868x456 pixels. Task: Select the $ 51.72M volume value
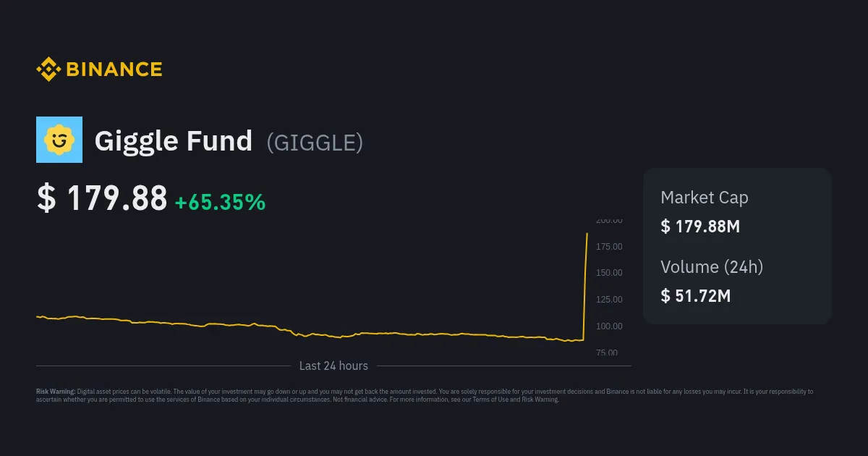695,295
